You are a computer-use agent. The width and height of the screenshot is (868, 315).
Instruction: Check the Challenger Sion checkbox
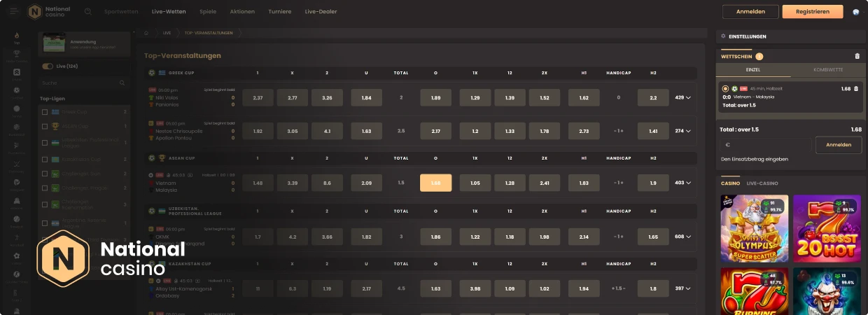pyautogui.click(x=45, y=173)
